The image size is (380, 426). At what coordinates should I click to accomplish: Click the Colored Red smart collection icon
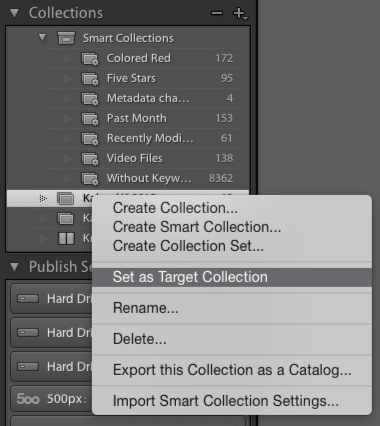[x=90, y=59]
